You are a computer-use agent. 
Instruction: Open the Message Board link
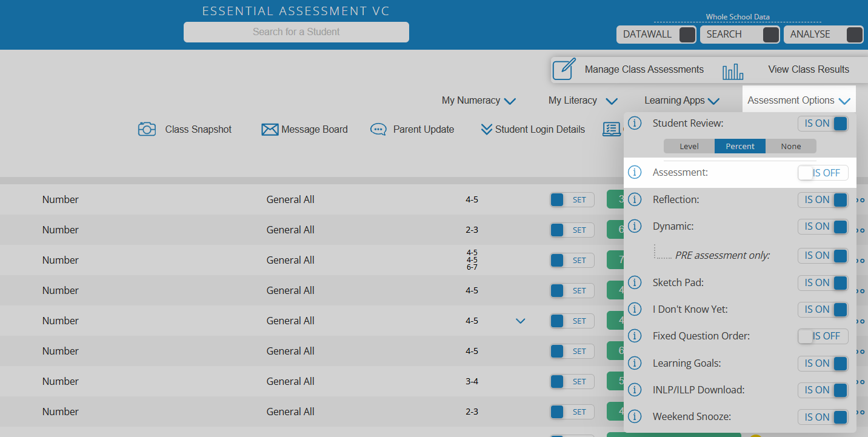click(x=315, y=130)
